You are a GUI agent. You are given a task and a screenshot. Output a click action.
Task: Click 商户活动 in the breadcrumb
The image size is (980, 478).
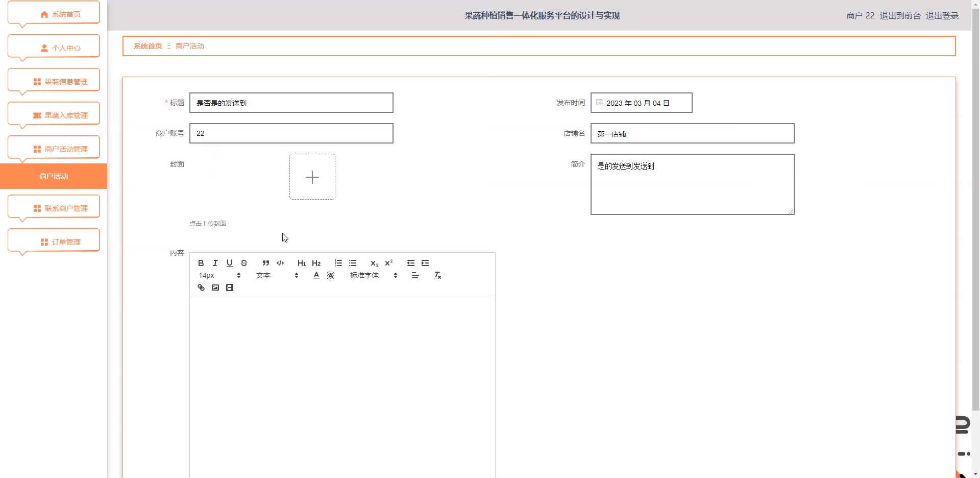pos(190,46)
